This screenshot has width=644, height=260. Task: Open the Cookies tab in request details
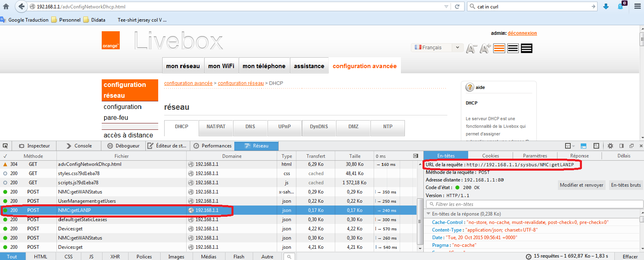[490, 156]
